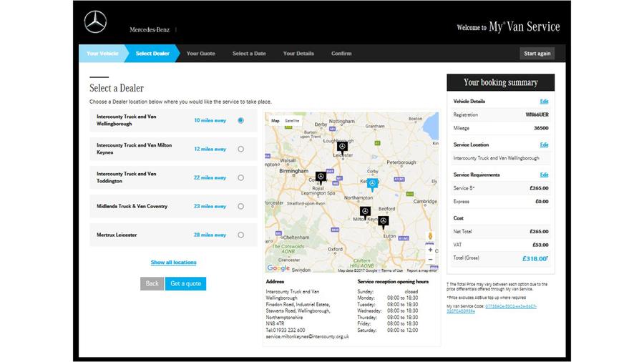Click the dealer pin at Milton Keynes
Screen dimensions: 644x362
pos(365,212)
